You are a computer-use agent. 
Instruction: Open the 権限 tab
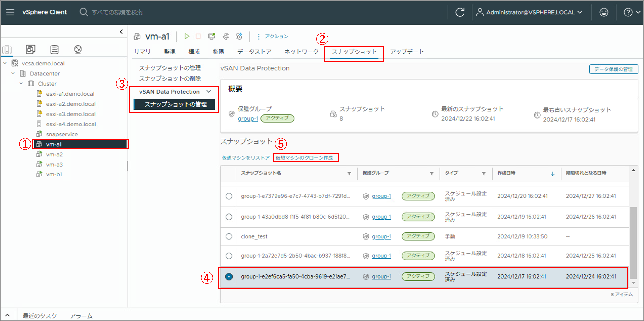[x=218, y=52]
